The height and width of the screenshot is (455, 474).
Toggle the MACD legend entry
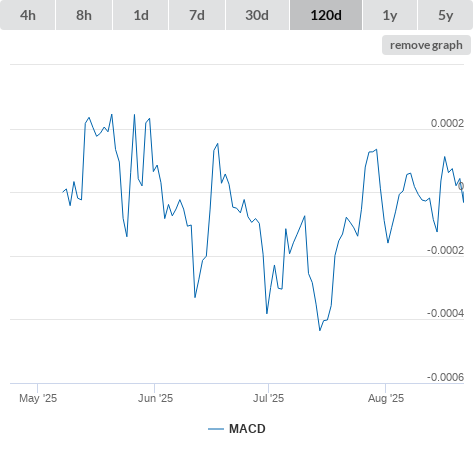click(x=237, y=429)
